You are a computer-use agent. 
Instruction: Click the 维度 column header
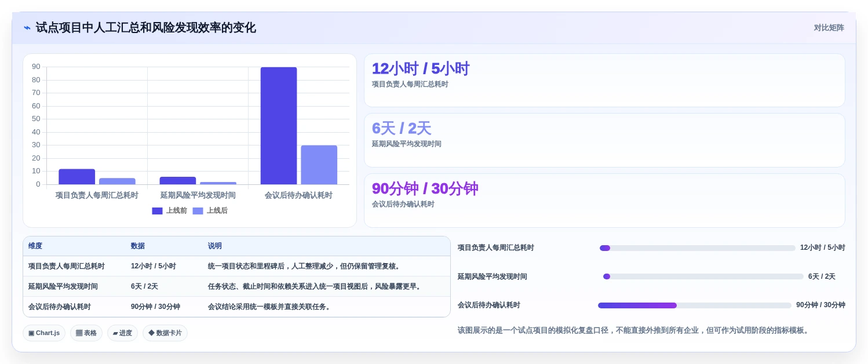click(35, 246)
